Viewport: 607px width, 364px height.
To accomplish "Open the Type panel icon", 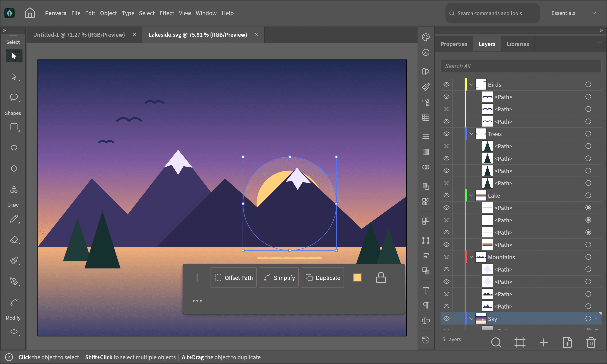I will coord(426,290).
